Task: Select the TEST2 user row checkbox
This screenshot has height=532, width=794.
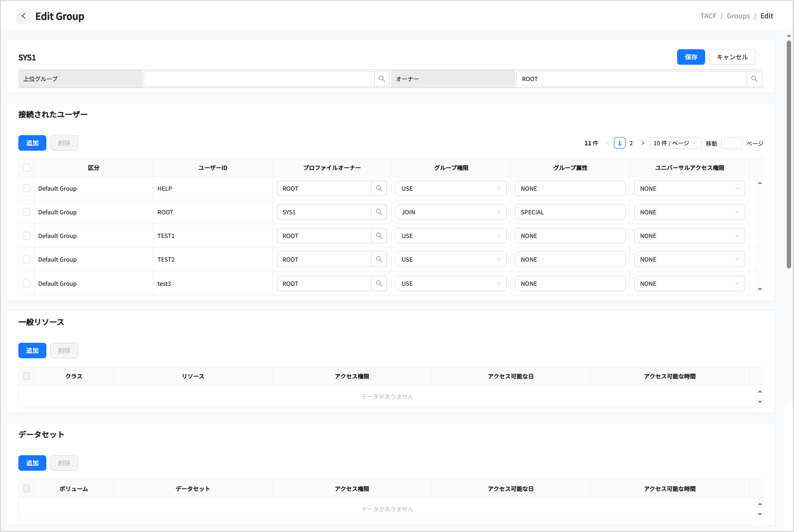Action: (x=27, y=259)
